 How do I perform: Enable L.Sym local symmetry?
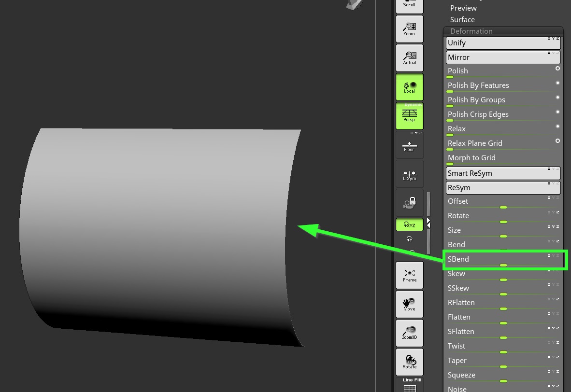(409, 174)
